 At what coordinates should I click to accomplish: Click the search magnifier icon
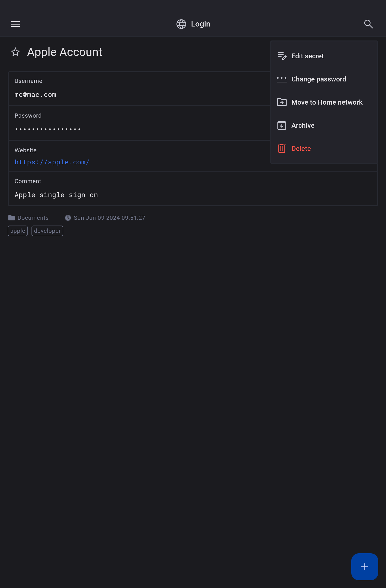point(368,24)
